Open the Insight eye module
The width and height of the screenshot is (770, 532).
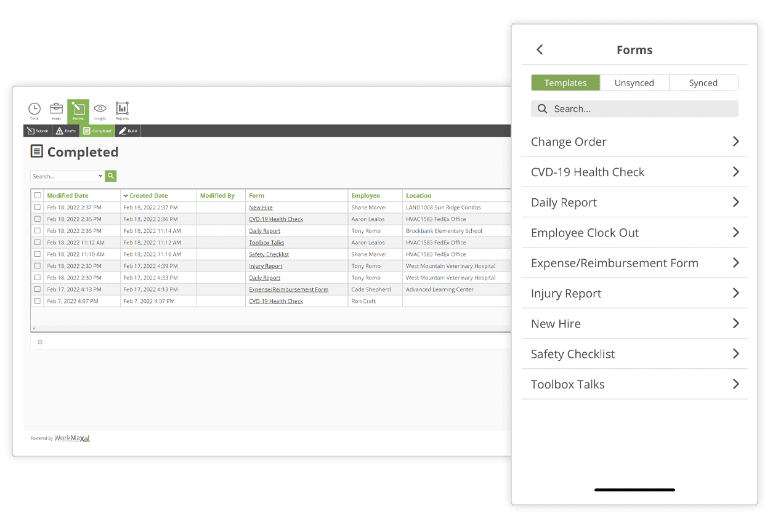tap(100, 111)
